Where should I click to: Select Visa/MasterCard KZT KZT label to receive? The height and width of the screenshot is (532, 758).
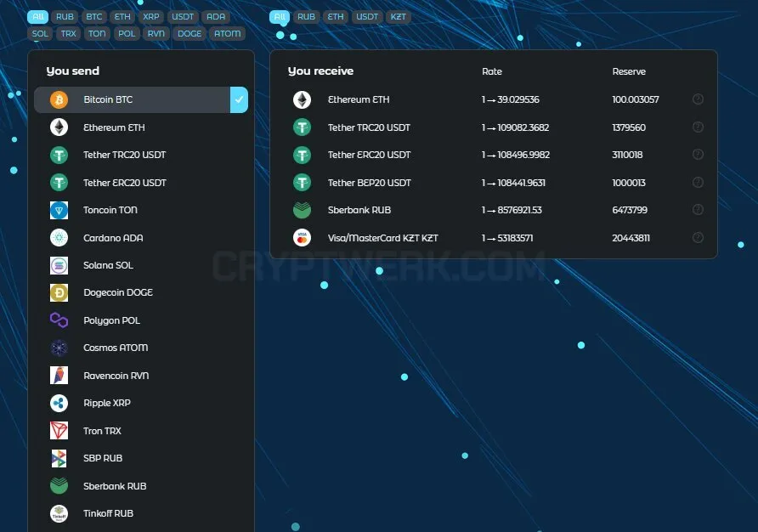383,238
